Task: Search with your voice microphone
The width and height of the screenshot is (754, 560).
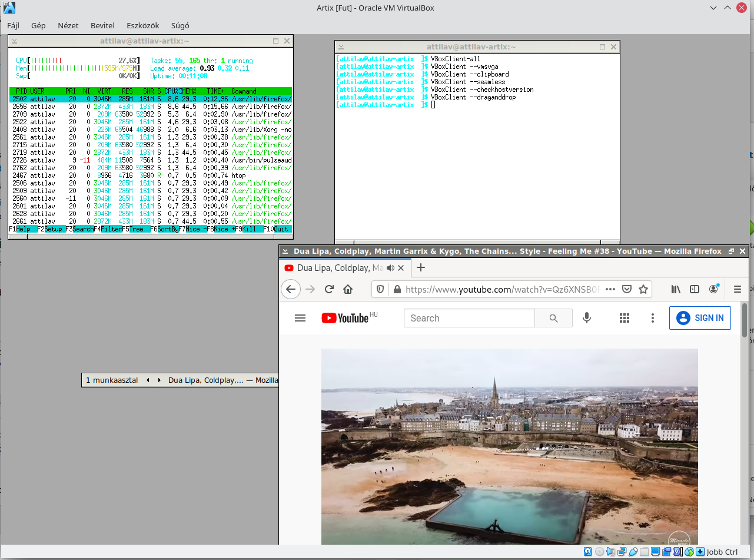Action: 587,318
